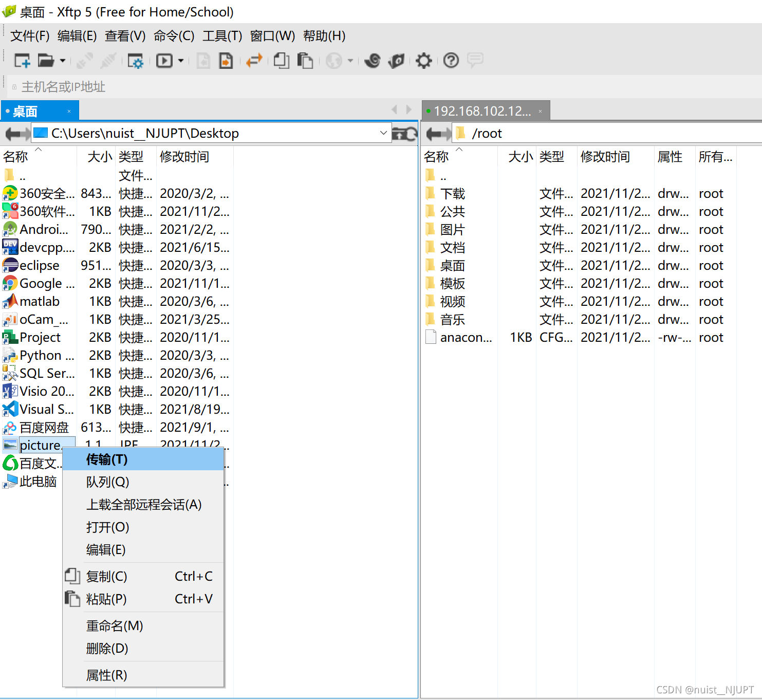Go up a folder in the local pane
This screenshot has width=762, height=700.
coord(399,134)
